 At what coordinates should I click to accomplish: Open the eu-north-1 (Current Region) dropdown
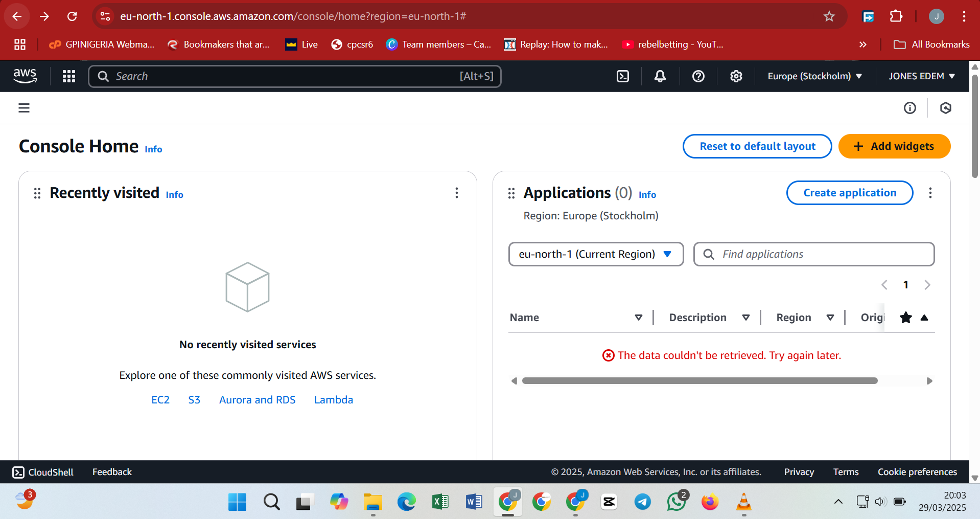[x=596, y=254]
